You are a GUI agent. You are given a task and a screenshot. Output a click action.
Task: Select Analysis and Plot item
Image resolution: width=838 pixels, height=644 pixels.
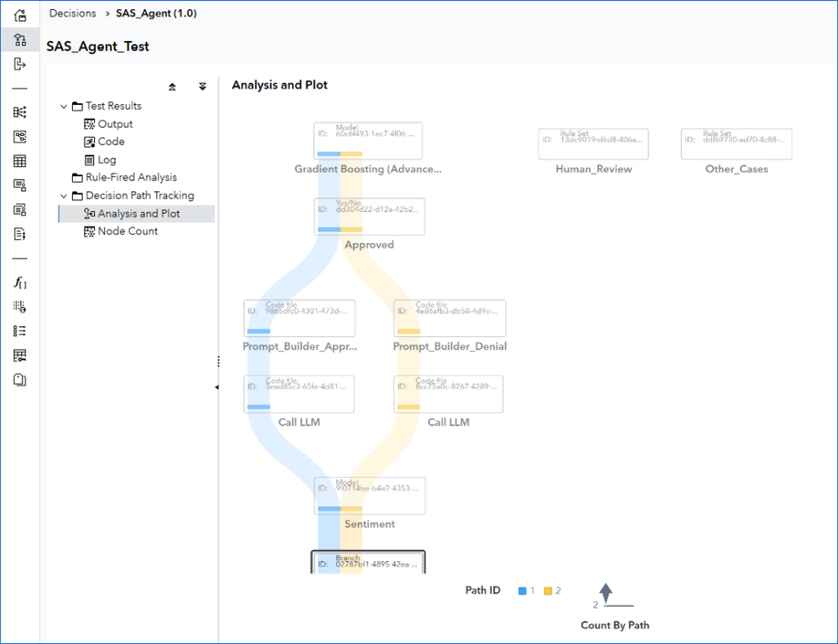(137, 214)
